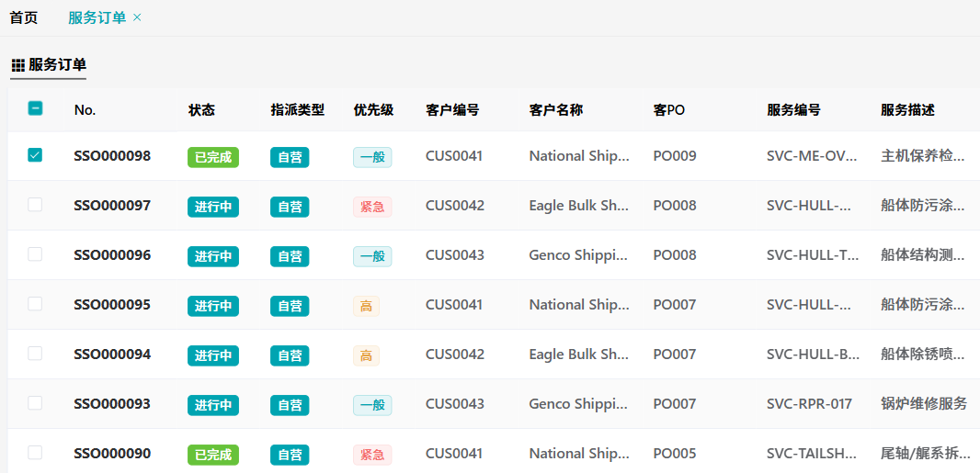980x473 pixels.
Task: Click the 紧急 priority tag of SSO000097
Action: [372, 207]
